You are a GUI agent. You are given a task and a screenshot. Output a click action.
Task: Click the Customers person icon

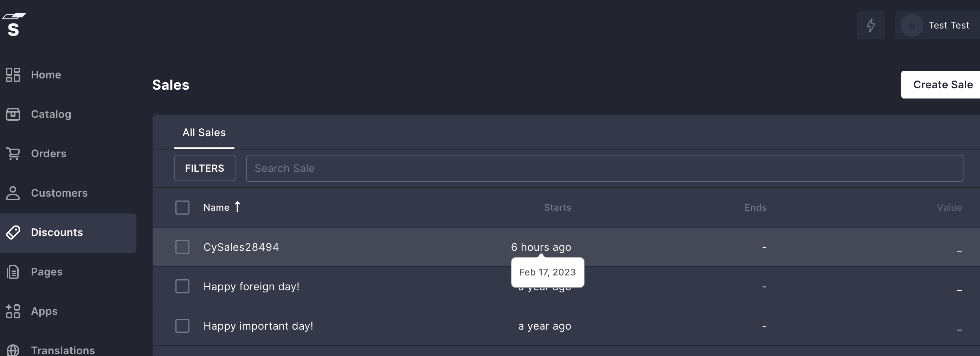tap(13, 193)
